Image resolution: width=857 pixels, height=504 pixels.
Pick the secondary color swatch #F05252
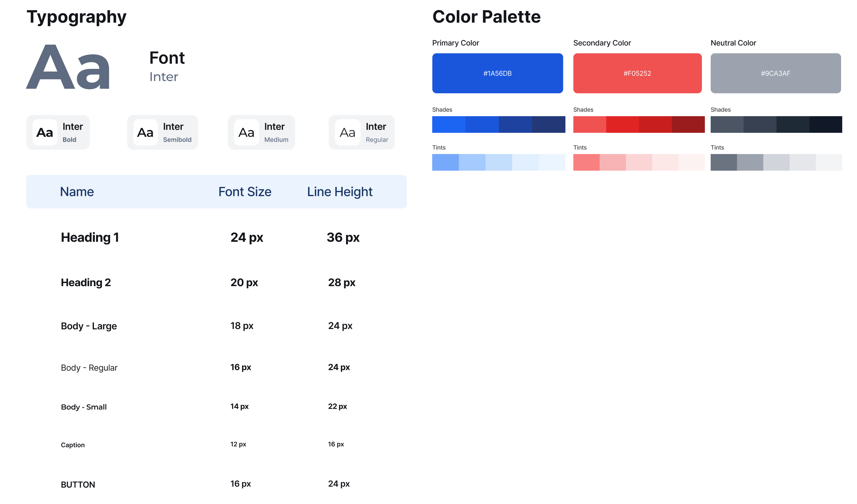[637, 73]
